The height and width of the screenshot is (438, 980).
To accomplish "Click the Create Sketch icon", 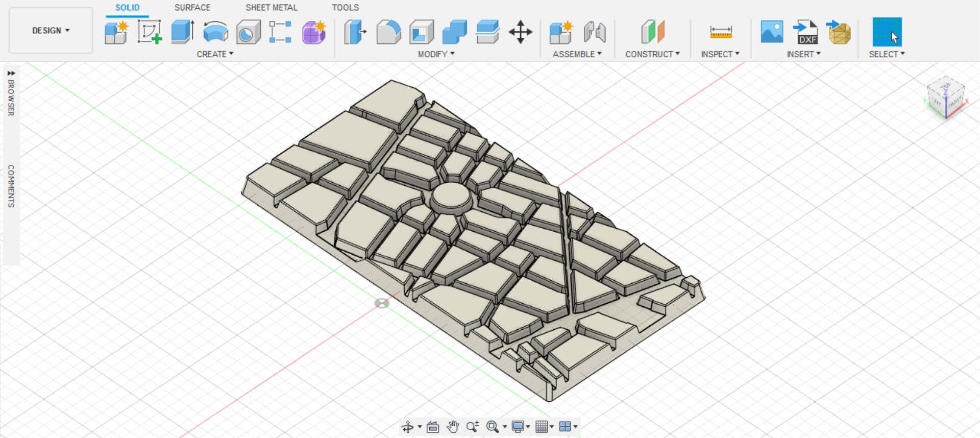I will coord(150,32).
